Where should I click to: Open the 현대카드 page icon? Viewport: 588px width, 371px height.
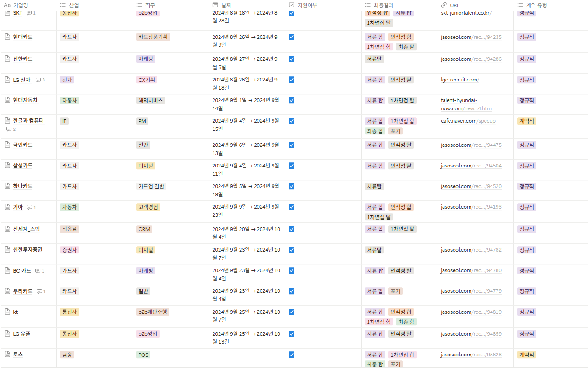click(x=7, y=37)
